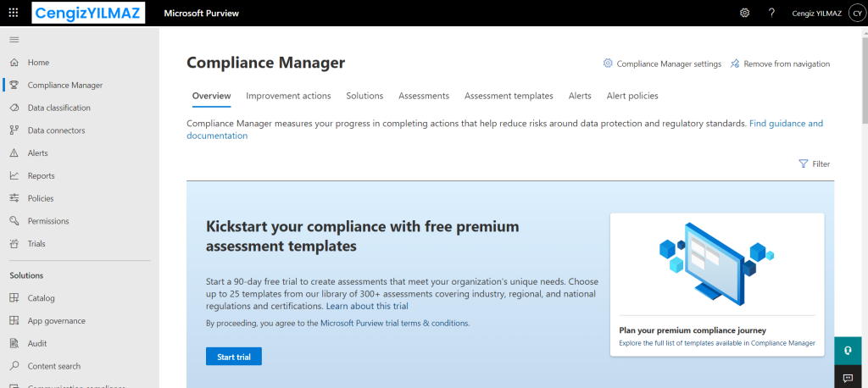The width and height of the screenshot is (868, 388).
Task: Click the Reports chart icon in sidebar
Action: [14, 176]
